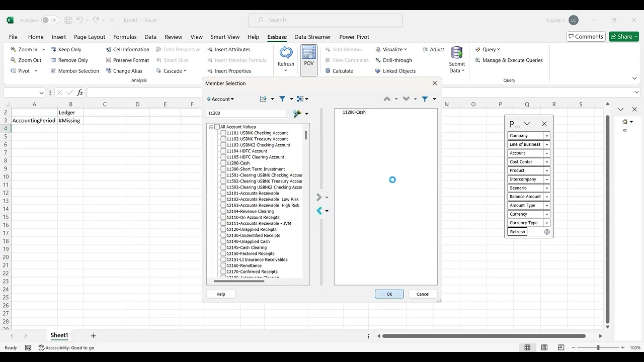Click Refresh button in POV panel
This screenshot has width=644, height=362.
coord(517,232)
